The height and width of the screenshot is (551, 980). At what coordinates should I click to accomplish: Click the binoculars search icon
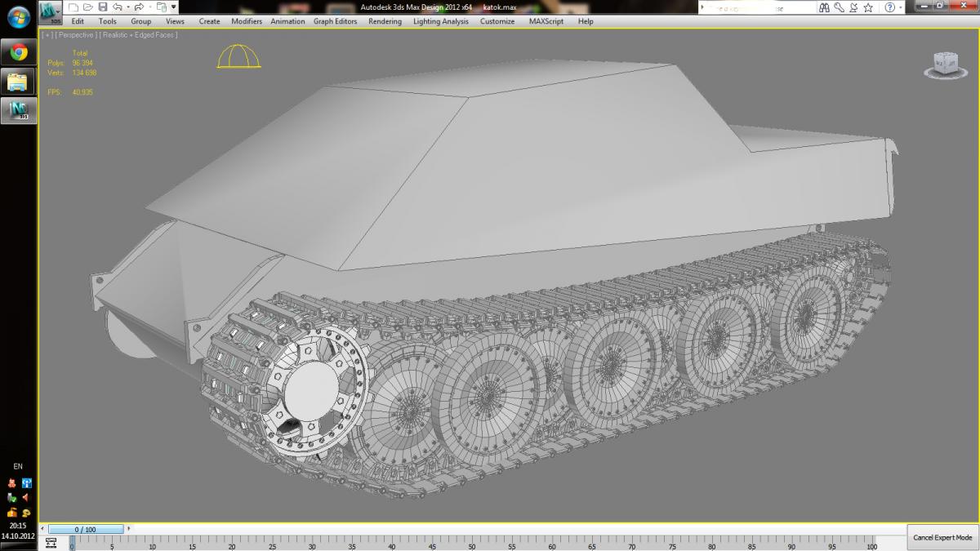824,7
